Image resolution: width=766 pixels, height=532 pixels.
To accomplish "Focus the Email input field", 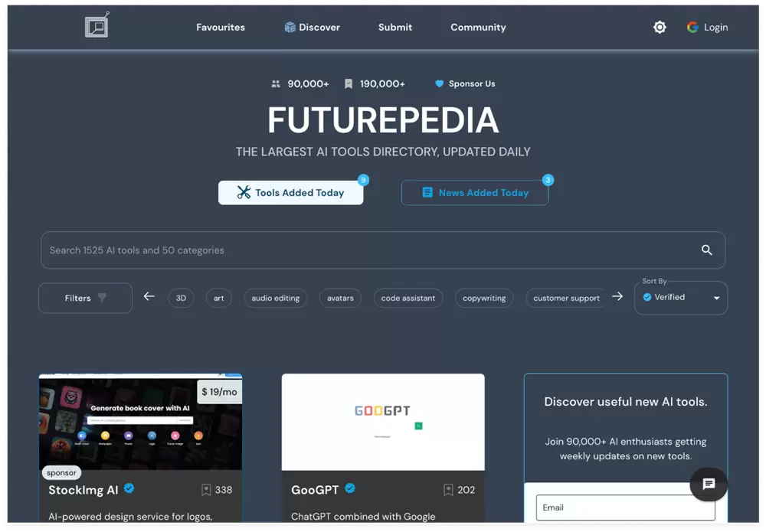I will point(625,508).
